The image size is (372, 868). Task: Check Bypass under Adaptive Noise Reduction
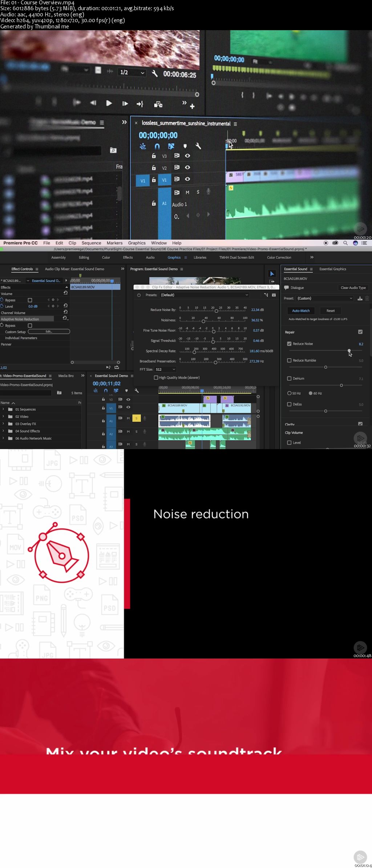point(30,325)
